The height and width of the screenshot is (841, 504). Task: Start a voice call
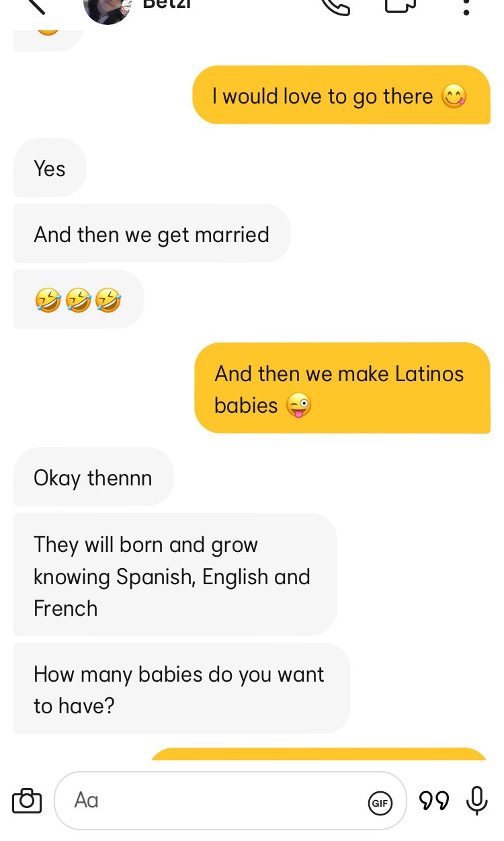click(335, 5)
